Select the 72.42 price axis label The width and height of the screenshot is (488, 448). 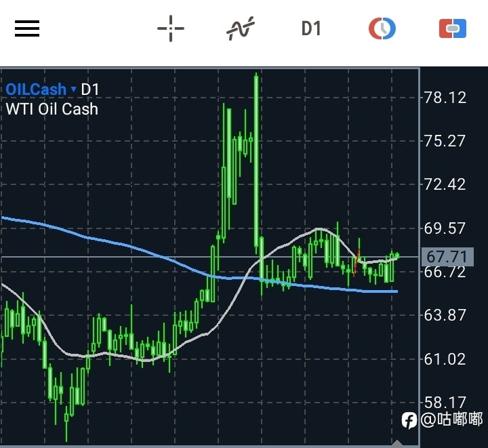point(445,184)
